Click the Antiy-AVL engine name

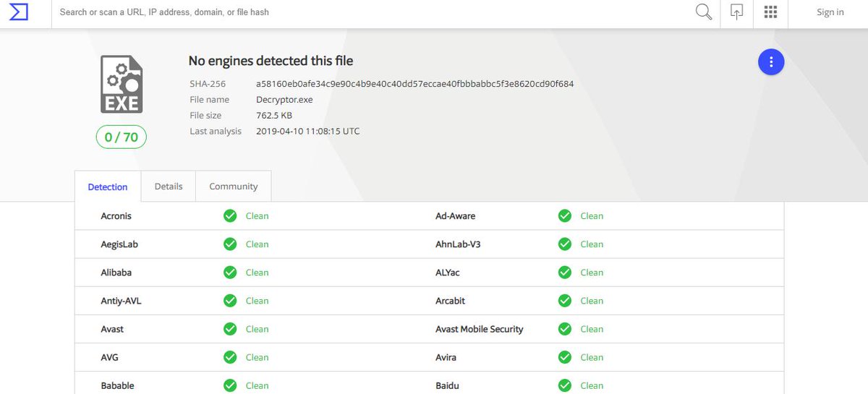121,301
